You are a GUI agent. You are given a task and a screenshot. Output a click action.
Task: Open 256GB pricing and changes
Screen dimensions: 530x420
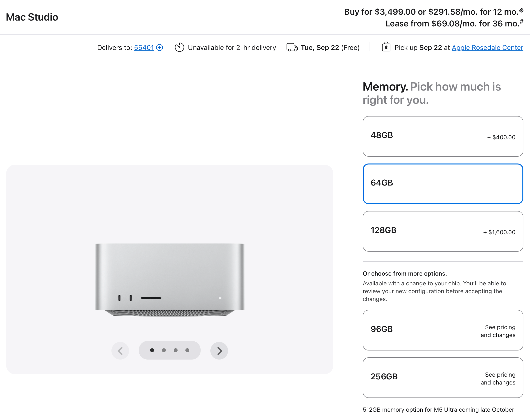pyautogui.click(x=443, y=377)
